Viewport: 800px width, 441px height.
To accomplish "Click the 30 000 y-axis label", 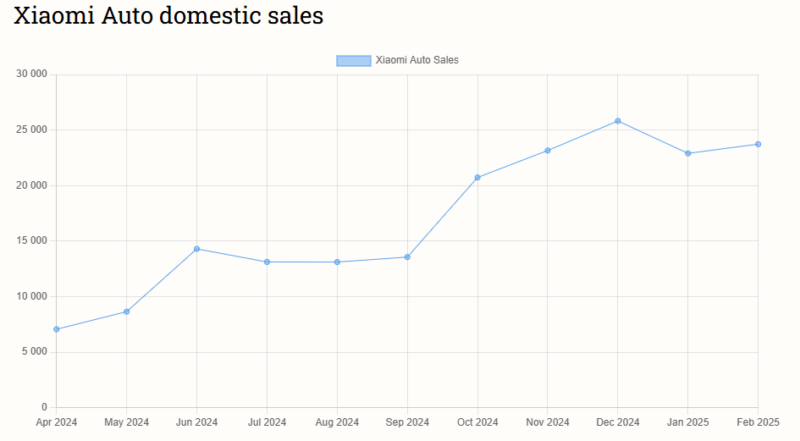I will (x=32, y=74).
